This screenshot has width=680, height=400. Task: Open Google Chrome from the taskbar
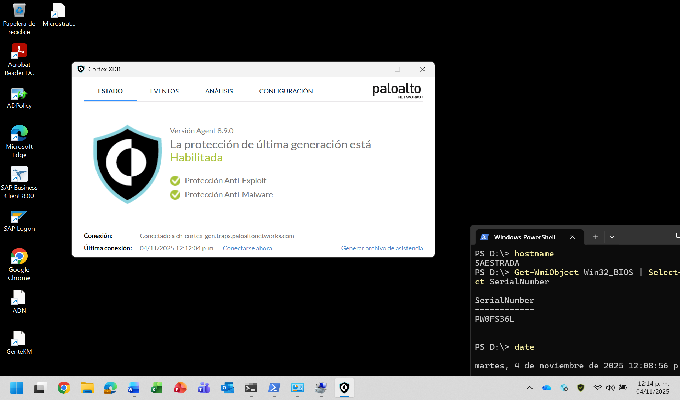[x=63, y=388]
